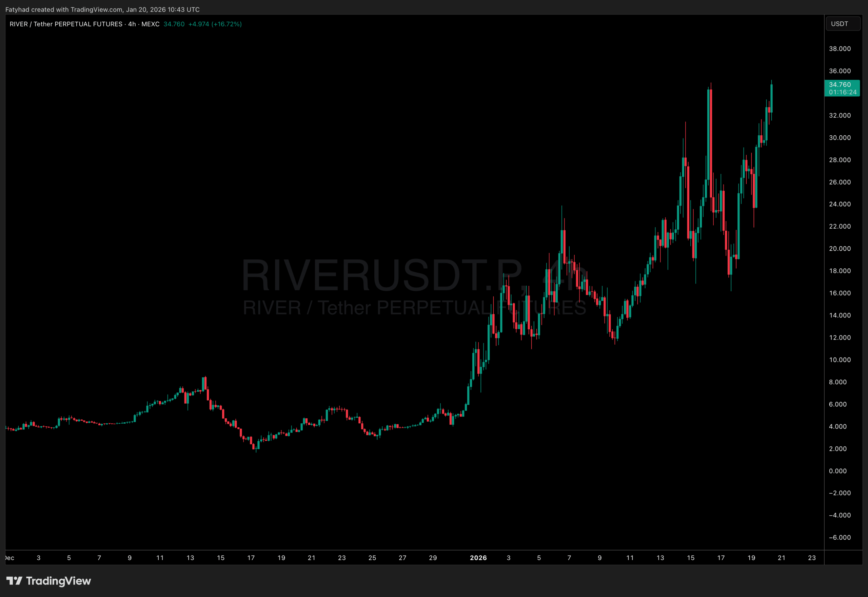Click the MEXC exchange label
This screenshot has width=868, height=597.
coord(151,24)
